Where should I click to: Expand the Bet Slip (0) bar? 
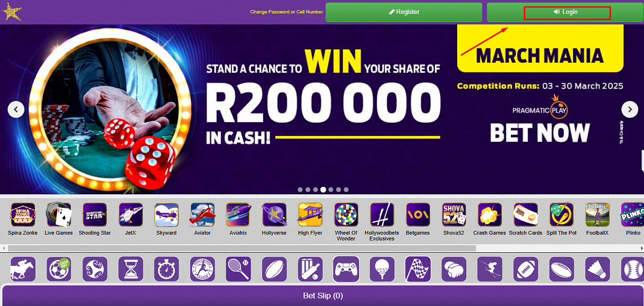323,295
